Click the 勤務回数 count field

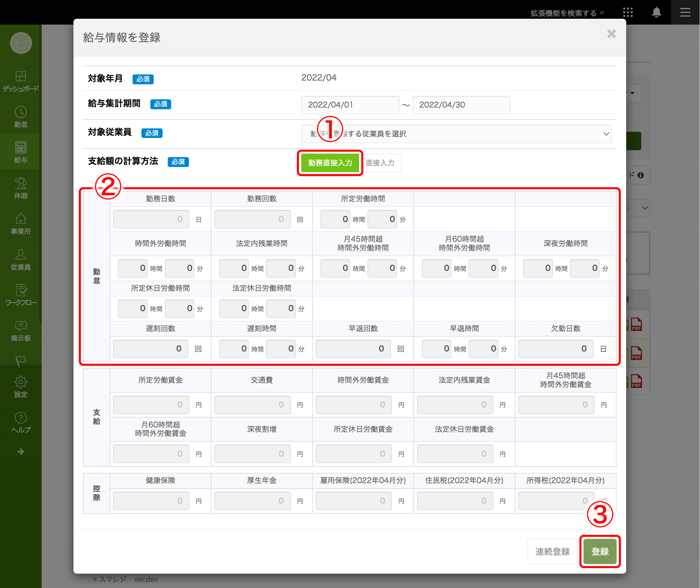[x=252, y=219]
